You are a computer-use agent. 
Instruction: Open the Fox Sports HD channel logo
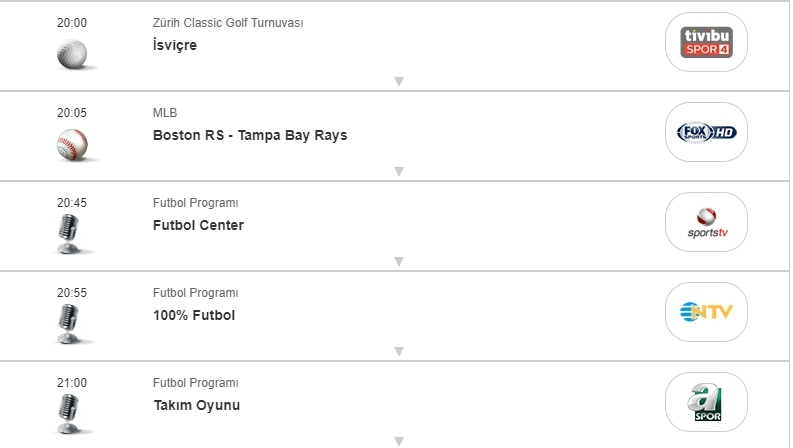[706, 132]
